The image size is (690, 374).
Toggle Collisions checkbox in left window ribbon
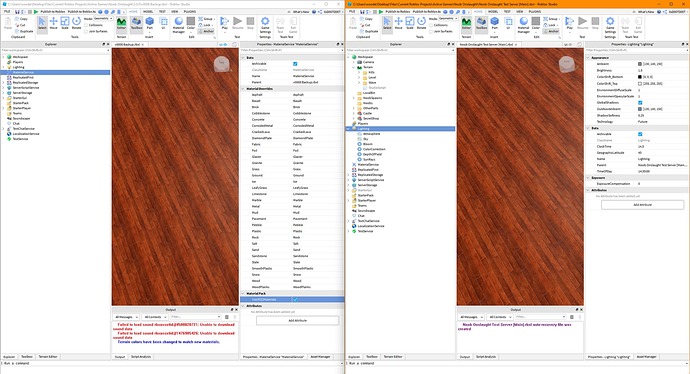tap(86, 25)
